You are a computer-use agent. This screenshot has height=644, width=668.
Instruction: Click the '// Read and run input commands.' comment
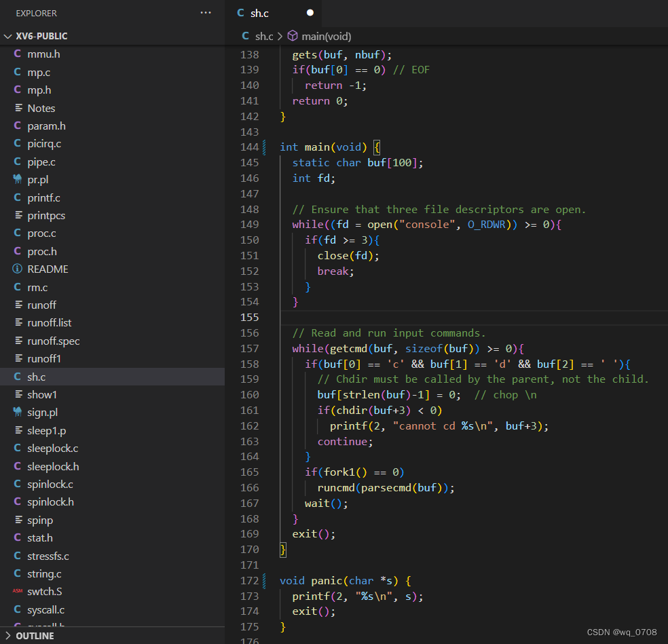tap(388, 333)
